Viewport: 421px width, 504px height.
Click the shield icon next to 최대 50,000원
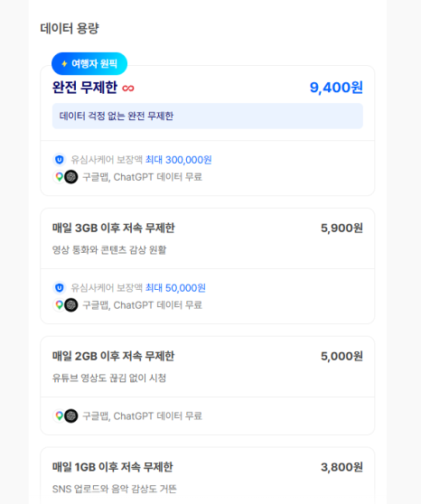[60, 288]
